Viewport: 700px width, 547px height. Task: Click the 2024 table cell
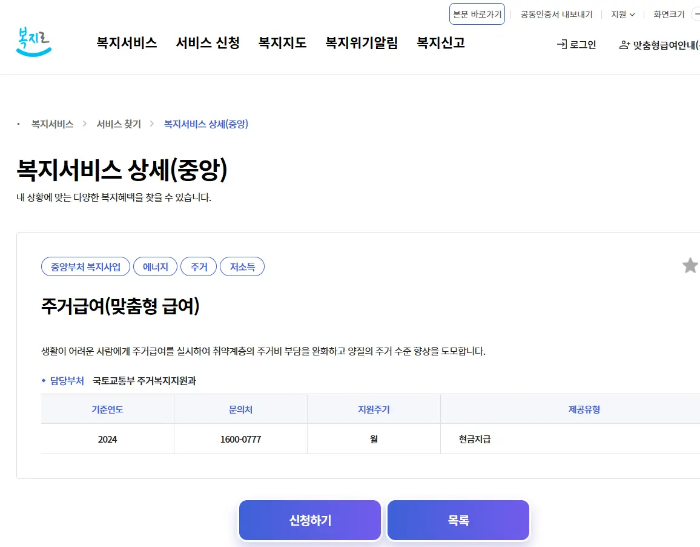click(107, 439)
